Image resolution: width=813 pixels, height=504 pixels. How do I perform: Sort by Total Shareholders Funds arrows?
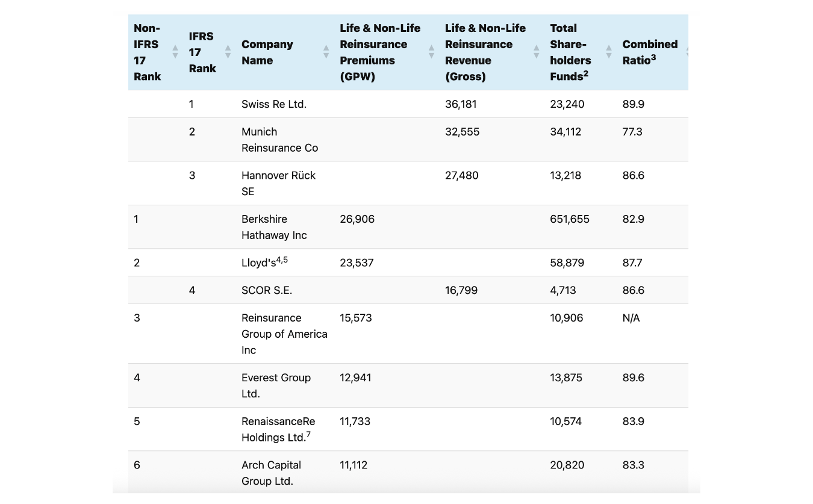coord(609,52)
